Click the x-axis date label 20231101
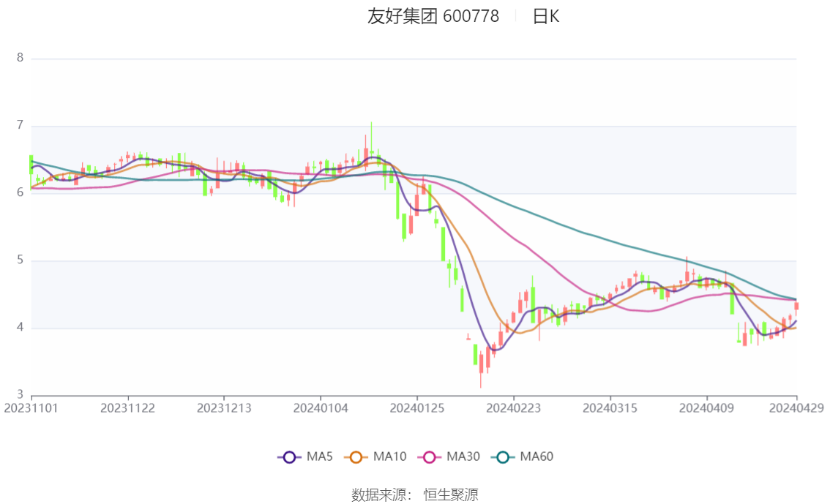The height and width of the screenshot is (504, 830). tap(31, 408)
